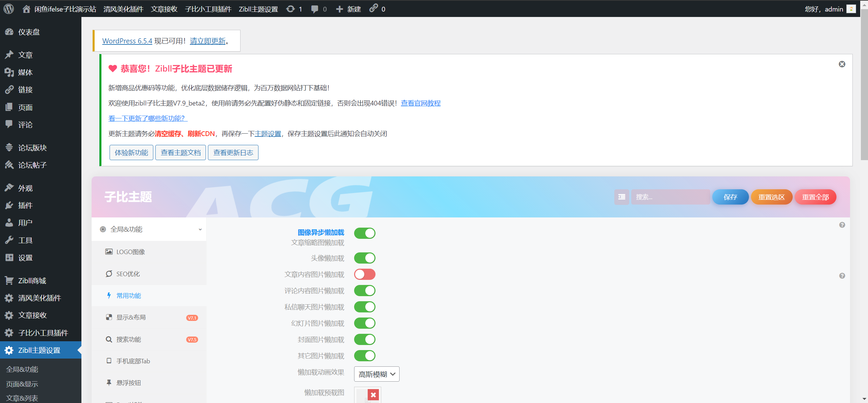The width and height of the screenshot is (868, 403).
Task: Click the WordPress logo icon
Action: (x=9, y=9)
